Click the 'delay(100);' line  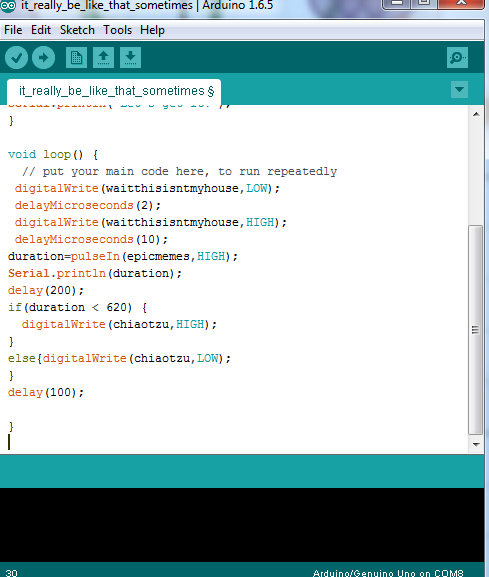click(46, 392)
